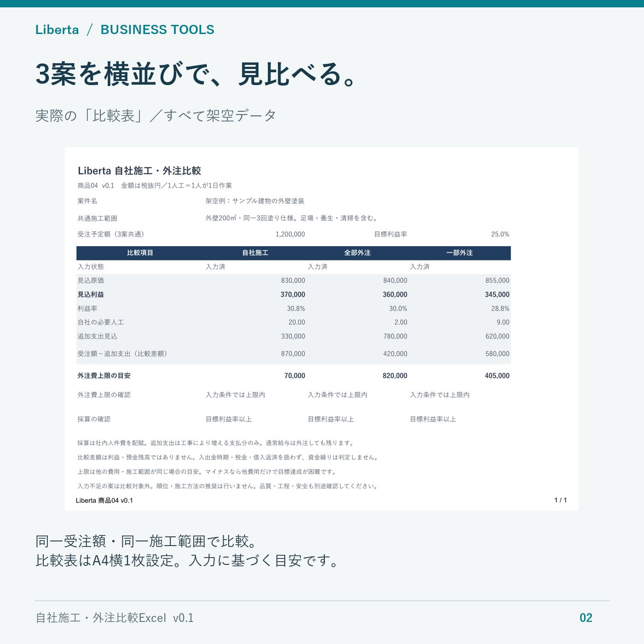The height and width of the screenshot is (644, 644).
Task: Click the profit margin "28.8%"
Action: coord(500,309)
